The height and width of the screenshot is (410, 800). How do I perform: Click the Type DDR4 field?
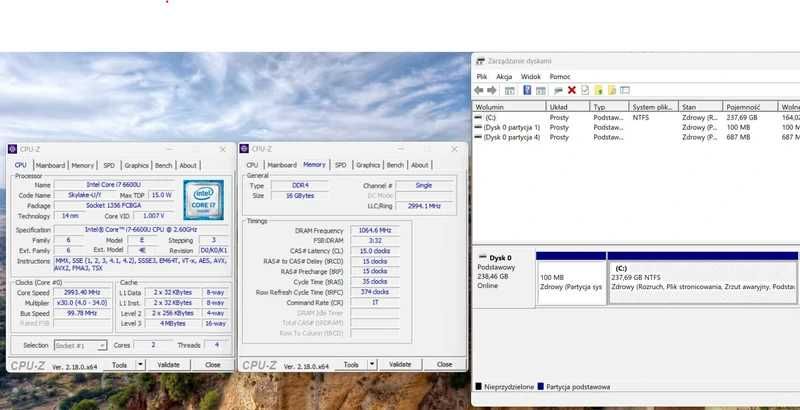[300, 185]
